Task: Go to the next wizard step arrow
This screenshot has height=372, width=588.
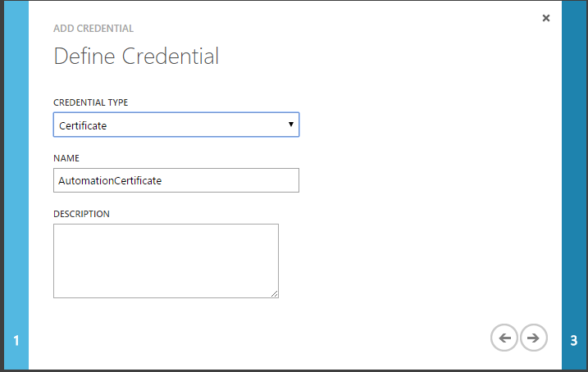Action: [x=533, y=338]
